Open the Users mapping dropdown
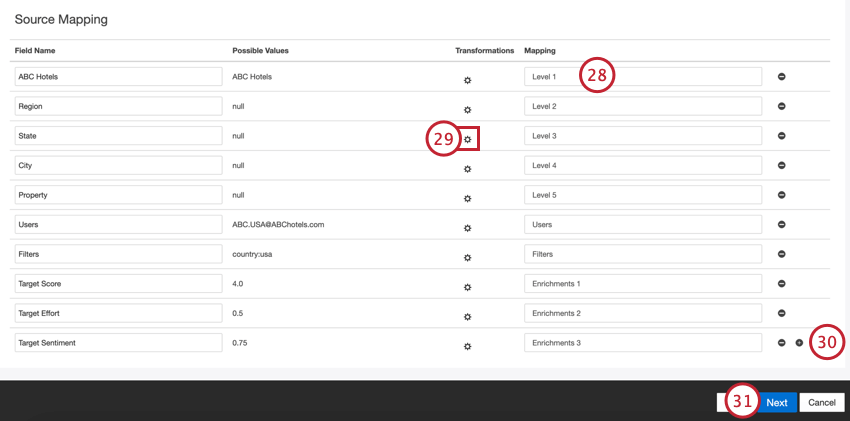 [643, 224]
